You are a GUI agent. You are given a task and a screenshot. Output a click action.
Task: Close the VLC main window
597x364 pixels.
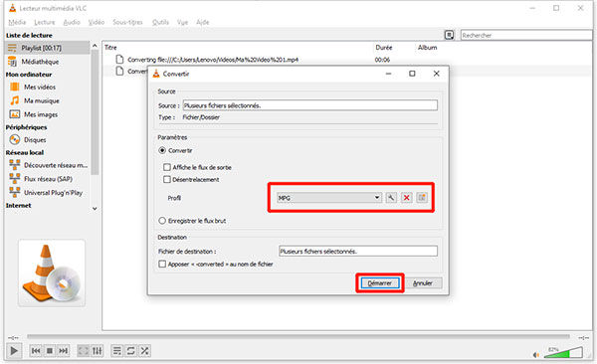[x=580, y=8]
